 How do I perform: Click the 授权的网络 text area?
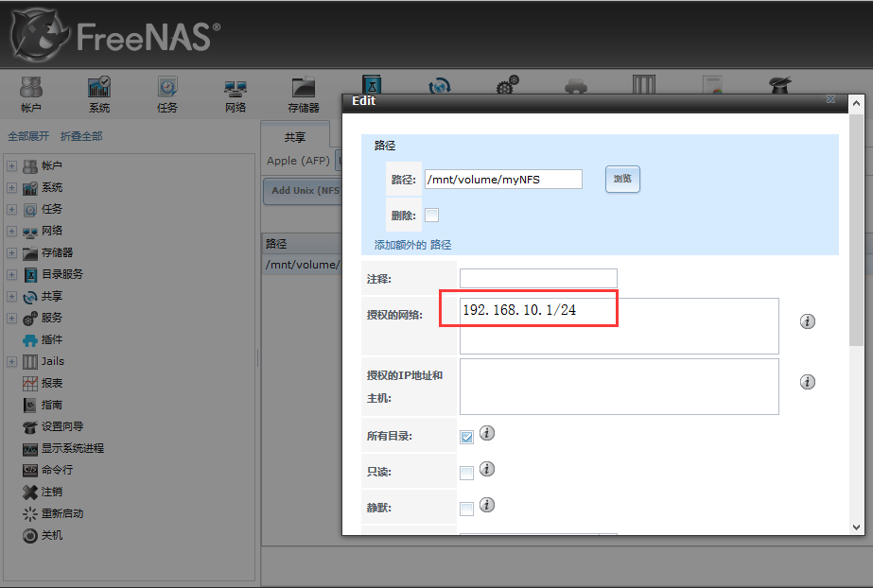coord(620,326)
